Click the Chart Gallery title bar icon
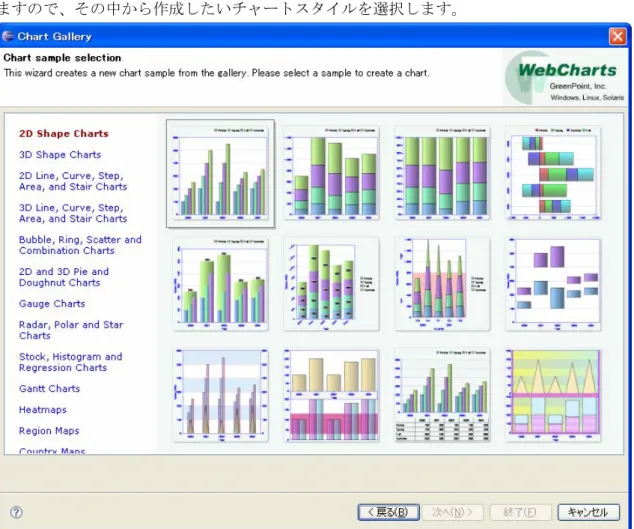Viewport: 634px width, 529px height. pyautogui.click(x=8, y=36)
